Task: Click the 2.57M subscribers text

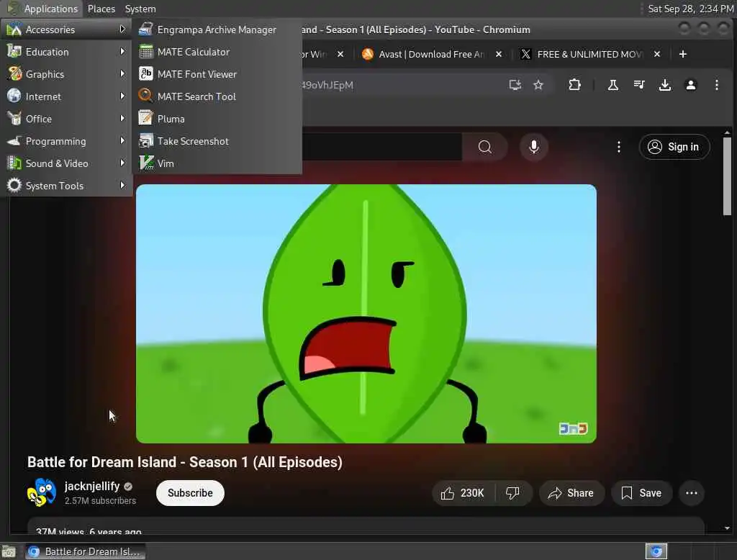Action: coord(100,501)
